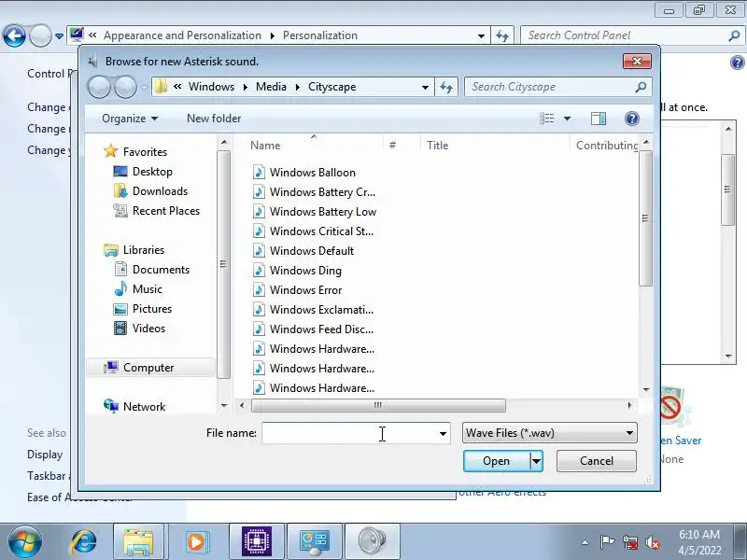
Task: Open the Videos library
Action: coord(148,329)
